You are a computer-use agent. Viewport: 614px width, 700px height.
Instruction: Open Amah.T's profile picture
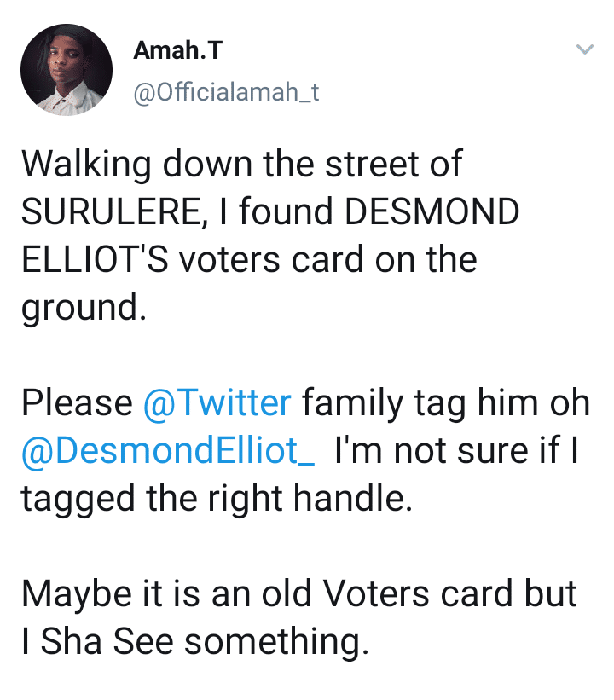point(67,70)
